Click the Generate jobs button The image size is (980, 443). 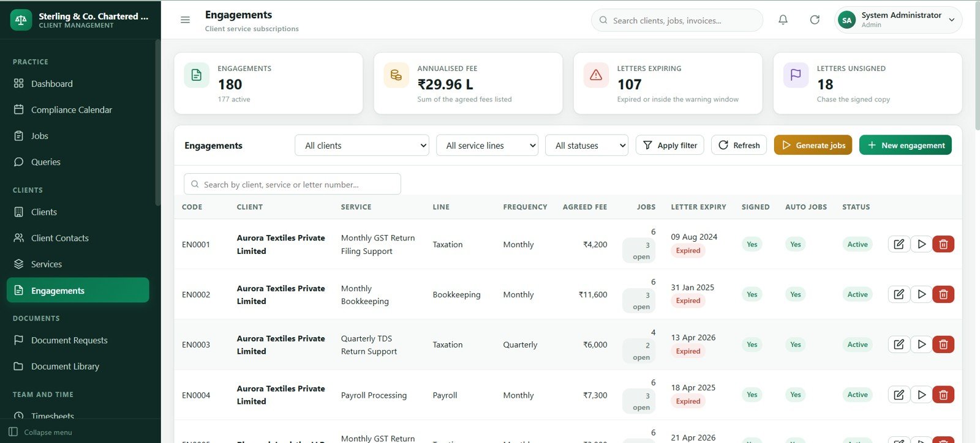(x=813, y=145)
